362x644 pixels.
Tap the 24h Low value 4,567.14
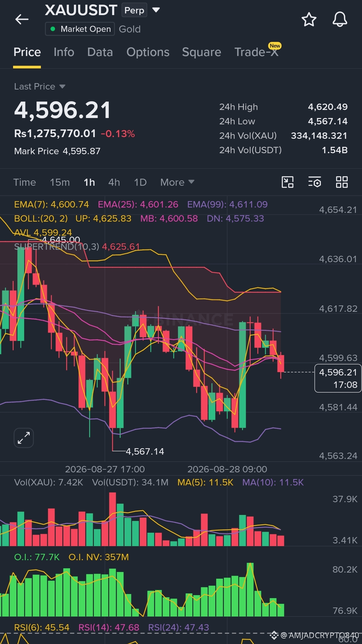point(328,121)
